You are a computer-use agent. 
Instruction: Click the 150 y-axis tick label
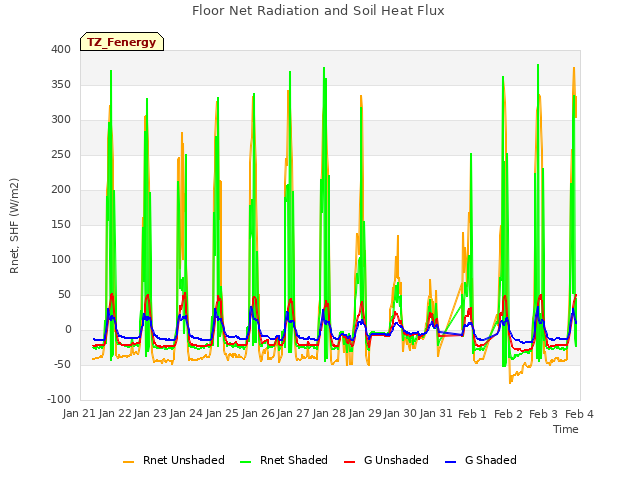pos(61,224)
